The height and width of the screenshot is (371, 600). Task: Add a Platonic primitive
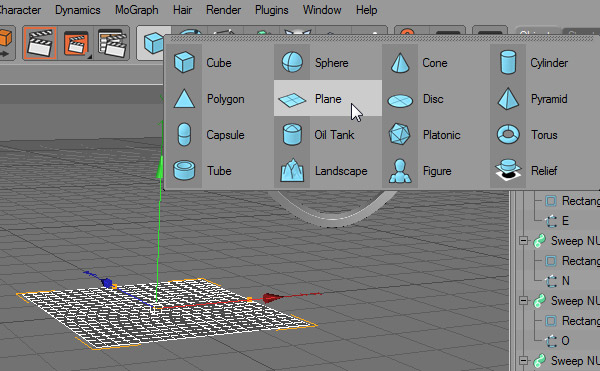point(436,134)
